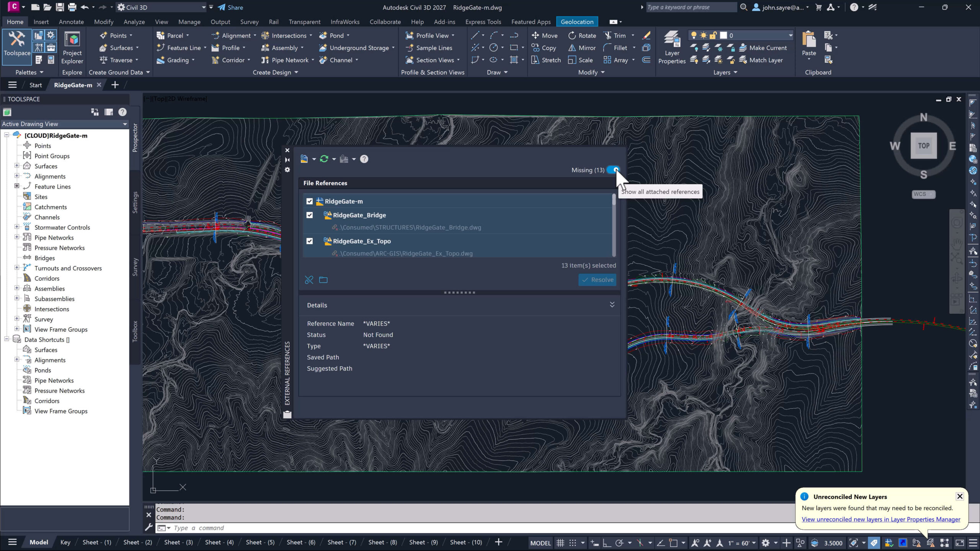
Task: Open External References palette settings gear
Action: 287,170
